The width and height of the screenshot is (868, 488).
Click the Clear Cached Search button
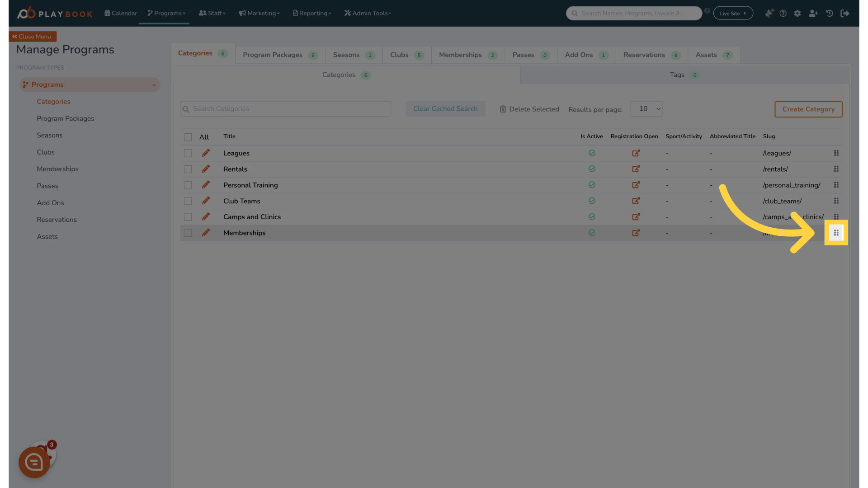(445, 108)
